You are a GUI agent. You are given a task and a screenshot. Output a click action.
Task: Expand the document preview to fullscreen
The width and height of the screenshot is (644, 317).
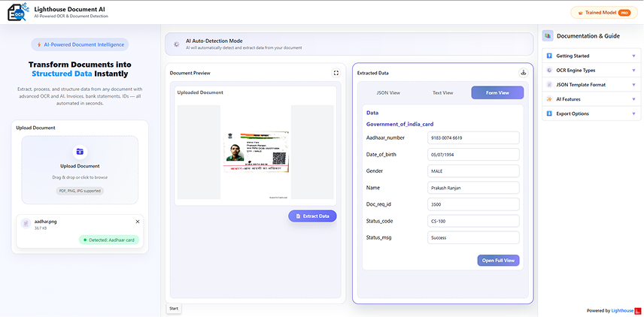coord(336,73)
